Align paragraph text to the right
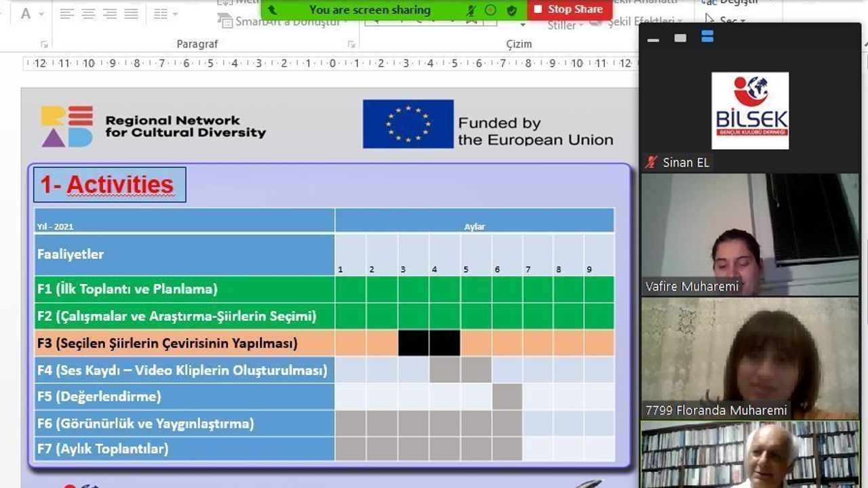868x488 pixels. coord(110,14)
